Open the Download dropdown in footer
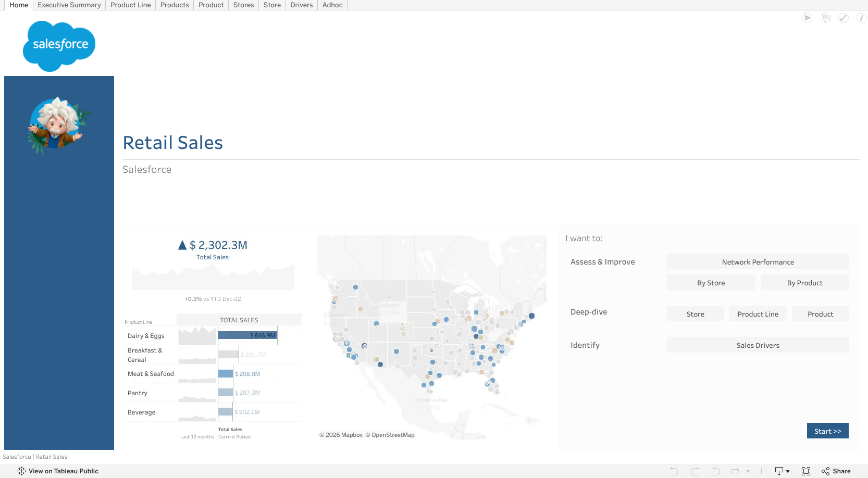This screenshot has width=868, height=478. click(782, 471)
